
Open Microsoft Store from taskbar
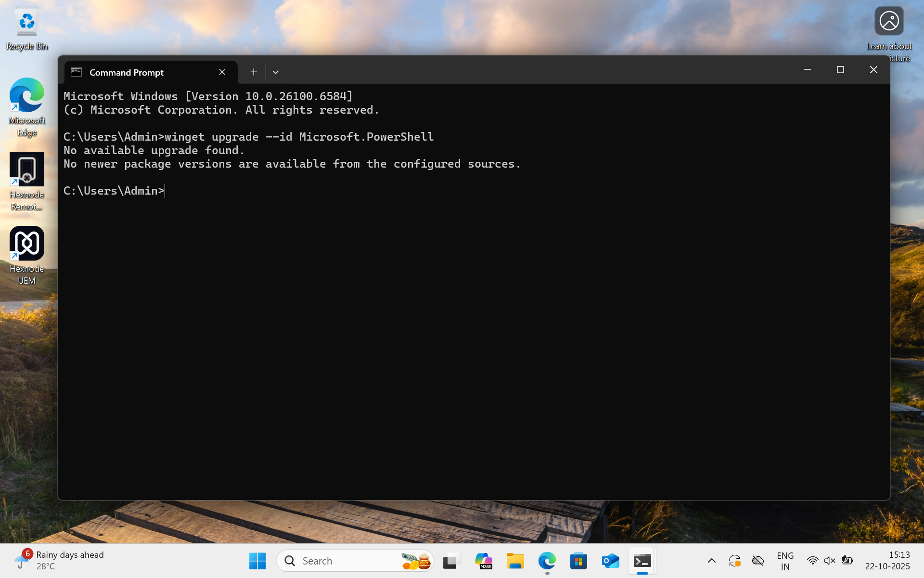(x=578, y=561)
